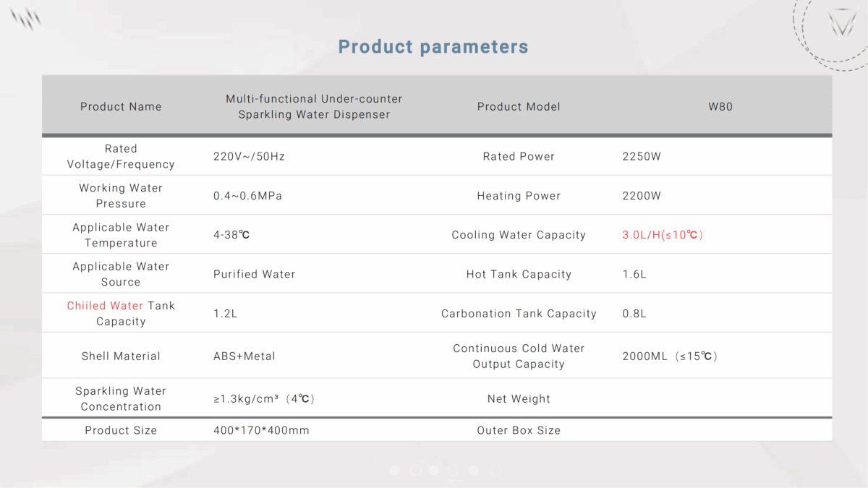Click the slanted lines logo at top left
This screenshot has width=868, height=488.
click(x=26, y=19)
